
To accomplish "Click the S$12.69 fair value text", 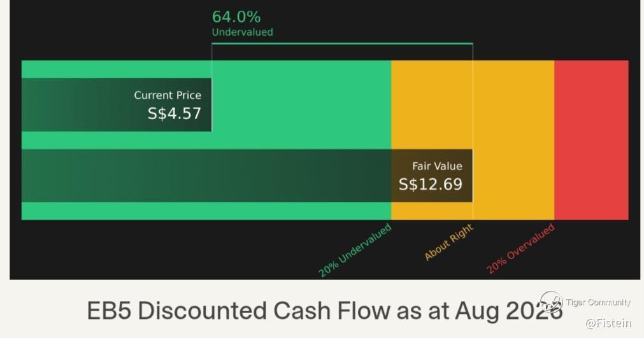I will coord(431,184).
